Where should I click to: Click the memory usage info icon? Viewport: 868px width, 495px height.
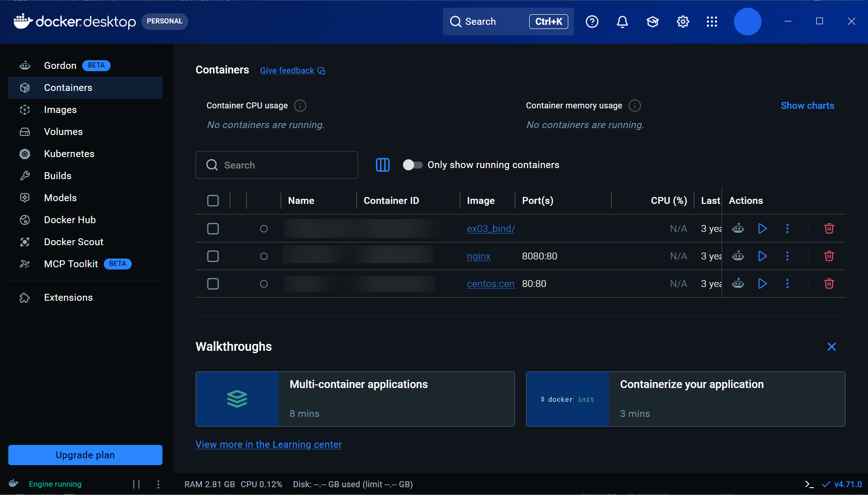pos(635,106)
